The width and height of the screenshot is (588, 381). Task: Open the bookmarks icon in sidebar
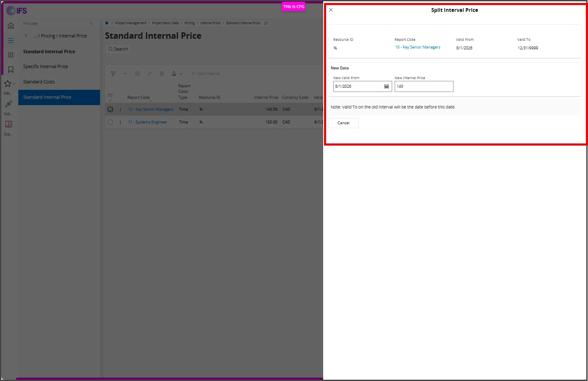point(11,69)
